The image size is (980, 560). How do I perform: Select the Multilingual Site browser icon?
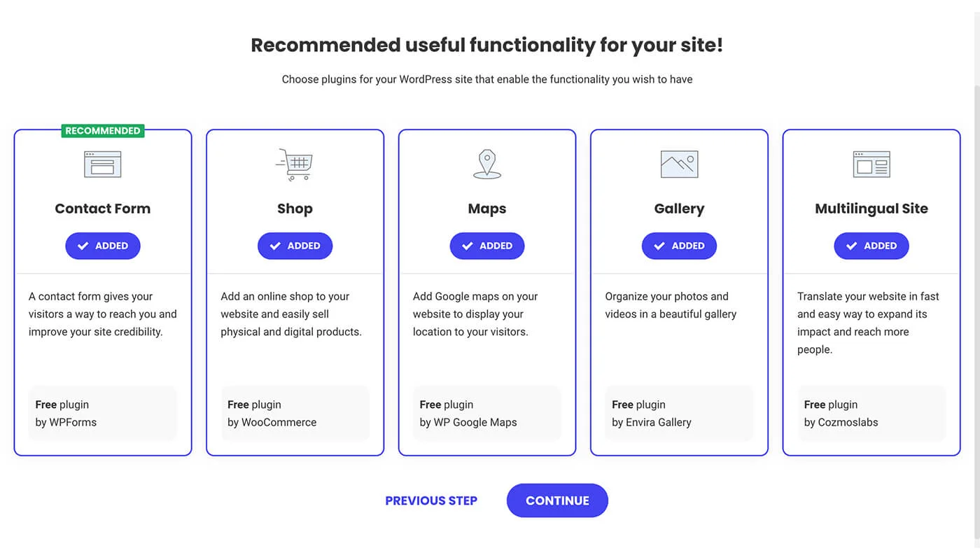871,164
